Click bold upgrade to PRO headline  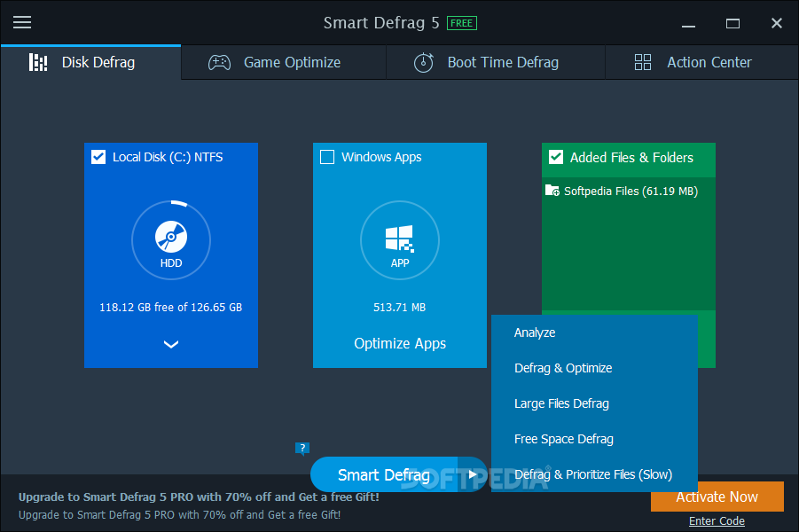coord(199,497)
